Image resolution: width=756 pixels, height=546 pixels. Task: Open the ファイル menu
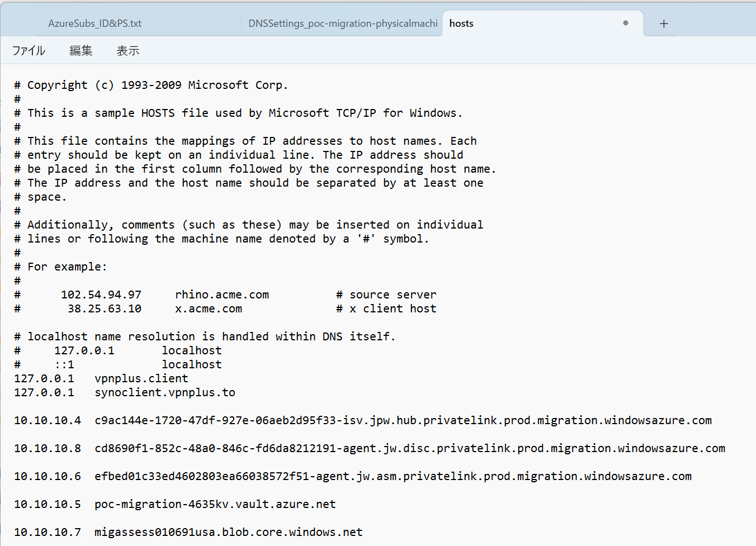29,50
